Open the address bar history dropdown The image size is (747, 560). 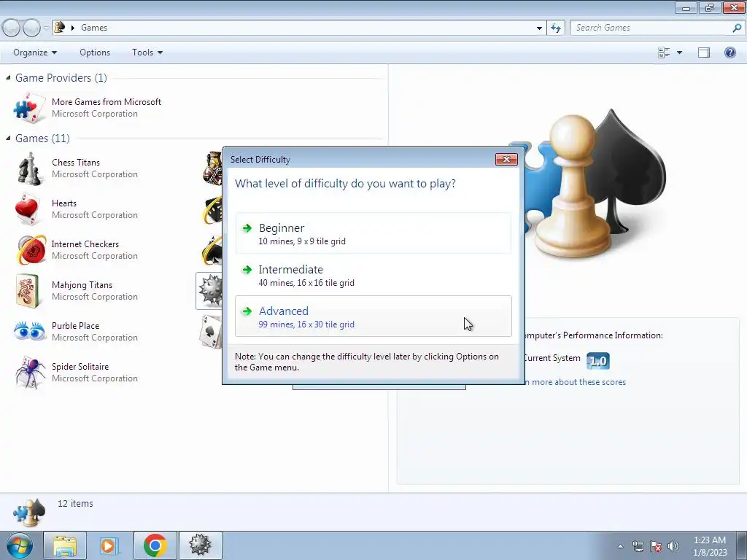(x=539, y=28)
